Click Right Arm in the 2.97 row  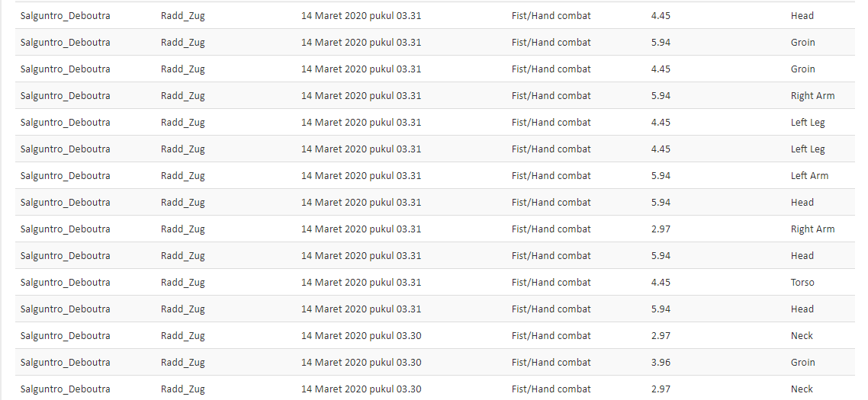(812, 229)
